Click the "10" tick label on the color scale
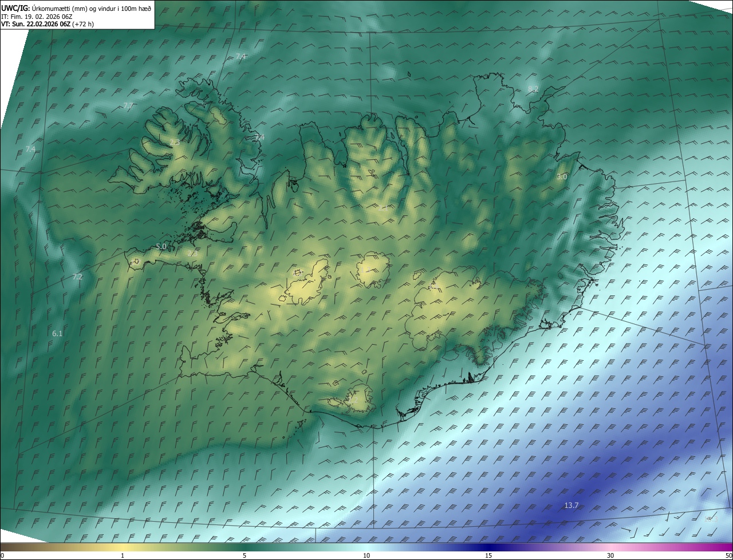The width and height of the screenshot is (733, 560). point(366,555)
